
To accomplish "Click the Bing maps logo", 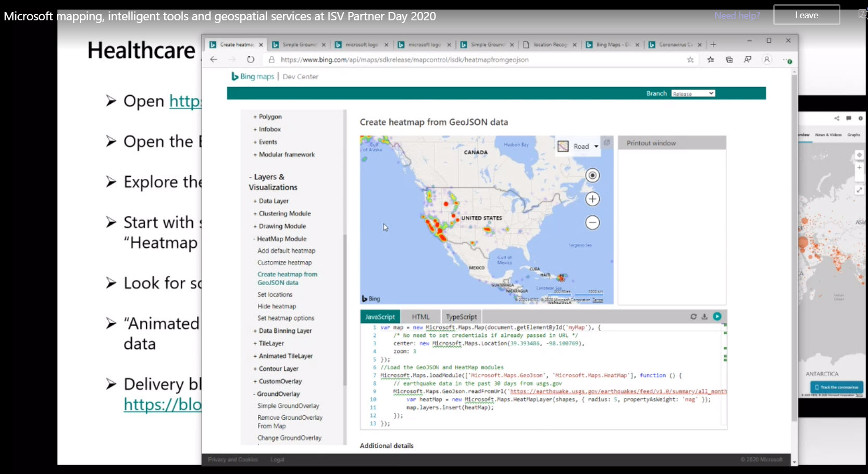I will [253, 77].
